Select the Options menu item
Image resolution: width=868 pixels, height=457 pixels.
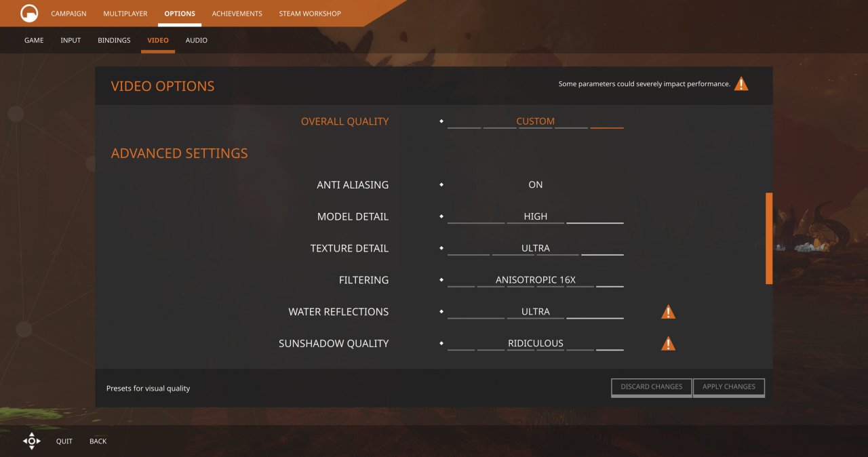tap(180, 14)
